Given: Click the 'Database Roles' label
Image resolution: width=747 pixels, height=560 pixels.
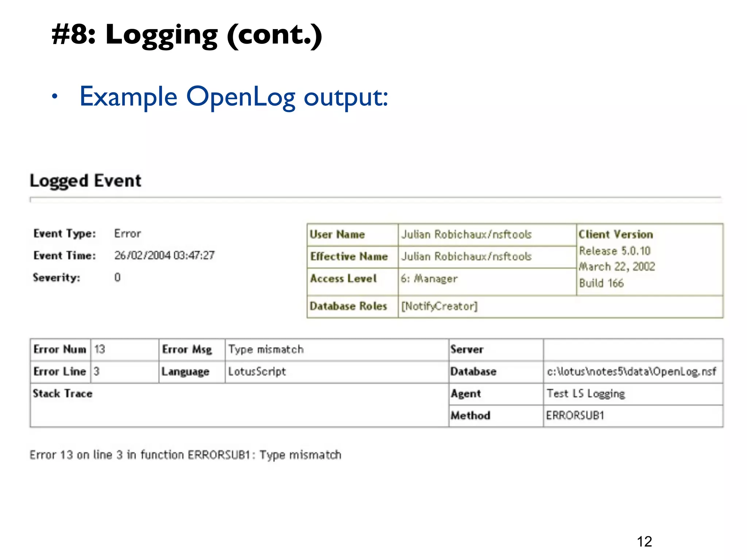Looking at the screenshot, I should pos(348,306).
